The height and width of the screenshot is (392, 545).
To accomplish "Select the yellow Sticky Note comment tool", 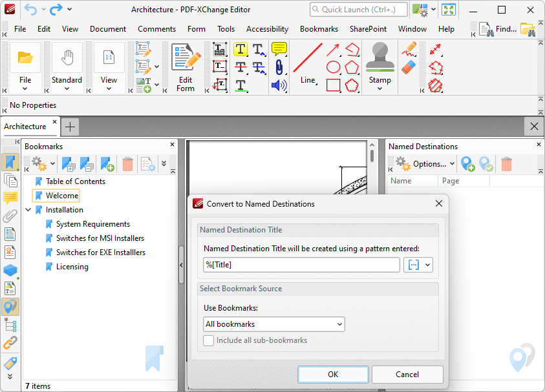I will [279, 49].
